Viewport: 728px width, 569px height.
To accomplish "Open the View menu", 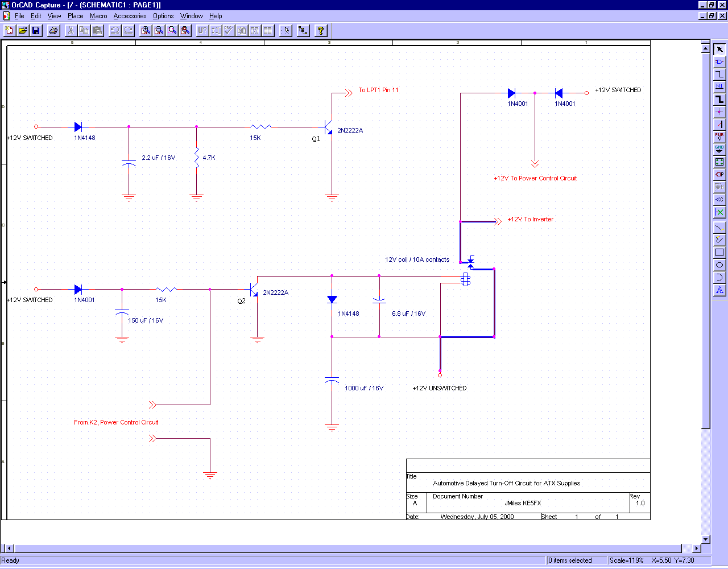I will click(x=54, y=16).
